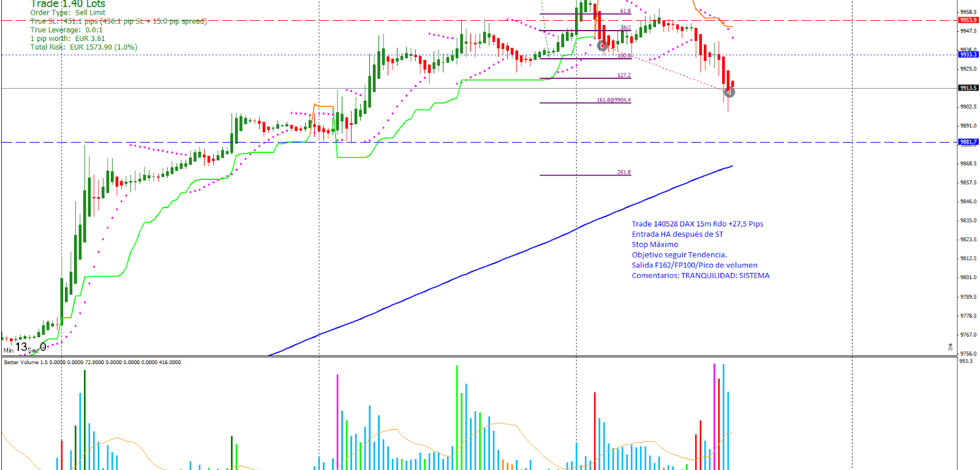Click the 'Comentarios: TRANQUILIDAD: SISTEMA' text

coord(700,275)
